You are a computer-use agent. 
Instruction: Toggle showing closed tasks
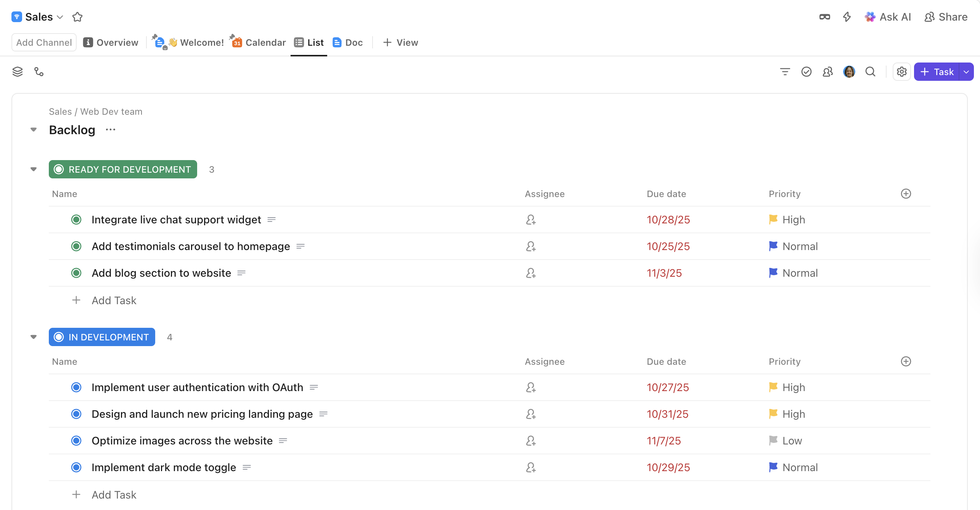pyautogui.click(x=806, y=71)
